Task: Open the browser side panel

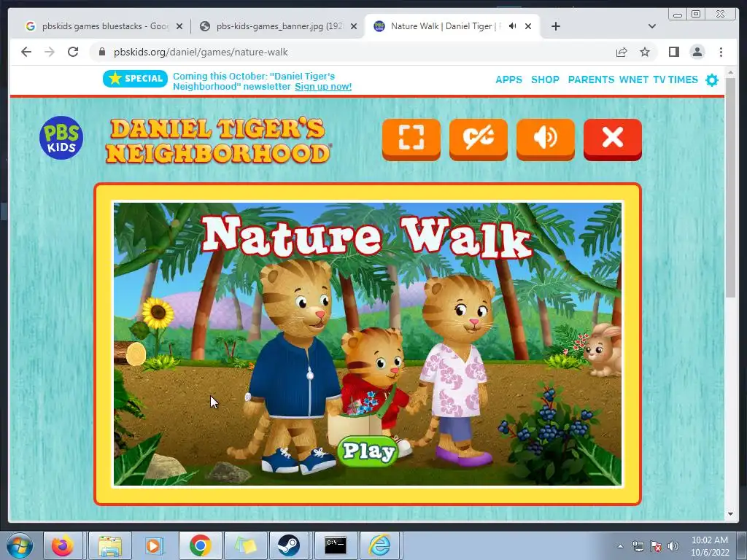Action: [x=673, y=52]
